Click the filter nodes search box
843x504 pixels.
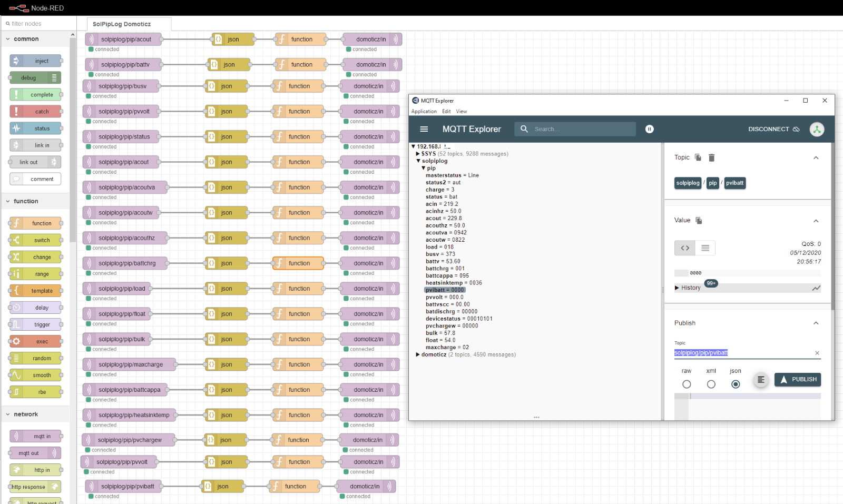click(x=38, y=24)
